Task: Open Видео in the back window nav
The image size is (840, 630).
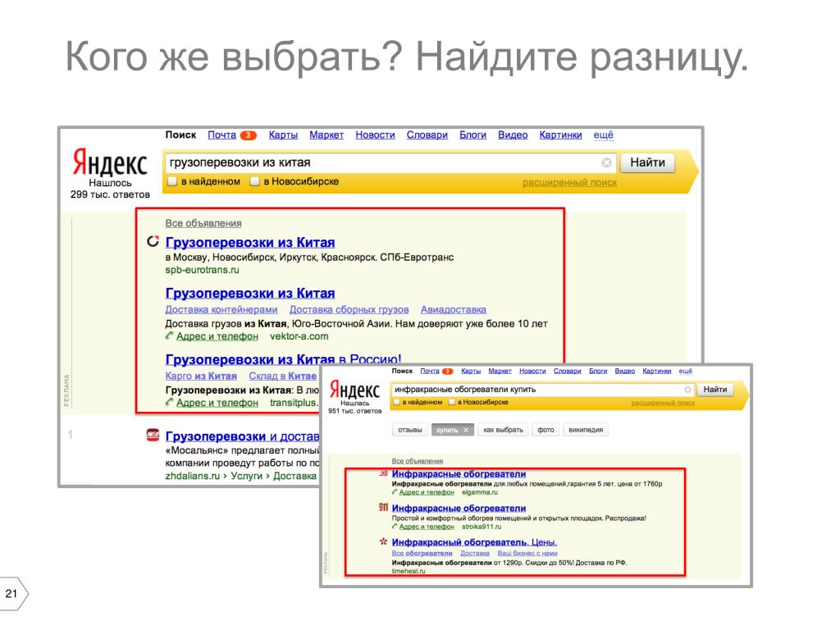Action: click(x=513, y=135)
